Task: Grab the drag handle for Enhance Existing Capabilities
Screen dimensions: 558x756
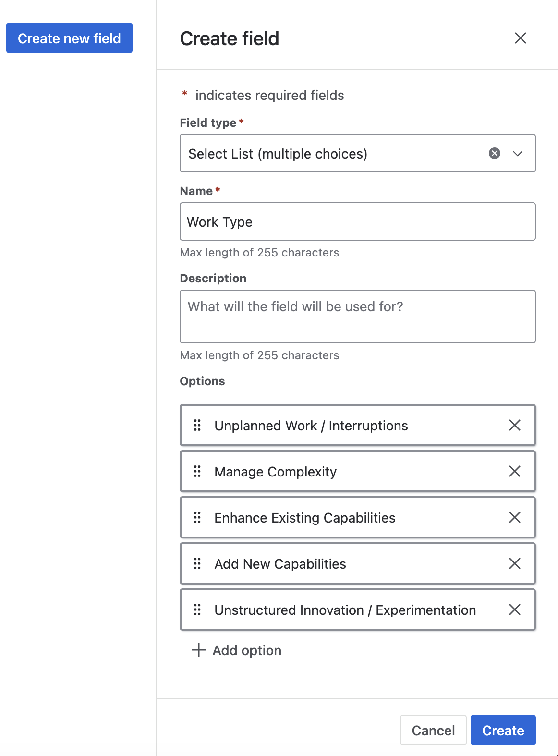Action: (197, 517)
